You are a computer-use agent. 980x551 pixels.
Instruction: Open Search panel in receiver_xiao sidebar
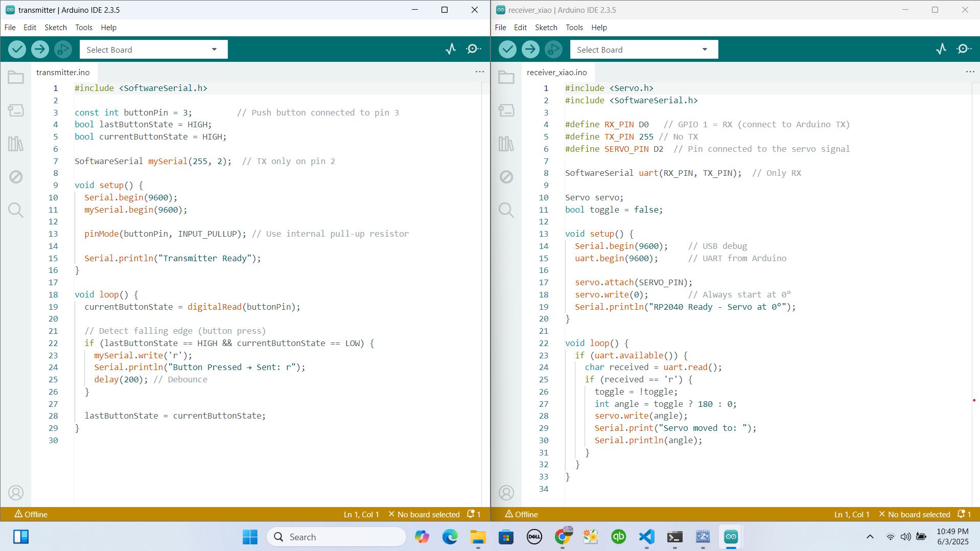506,210
